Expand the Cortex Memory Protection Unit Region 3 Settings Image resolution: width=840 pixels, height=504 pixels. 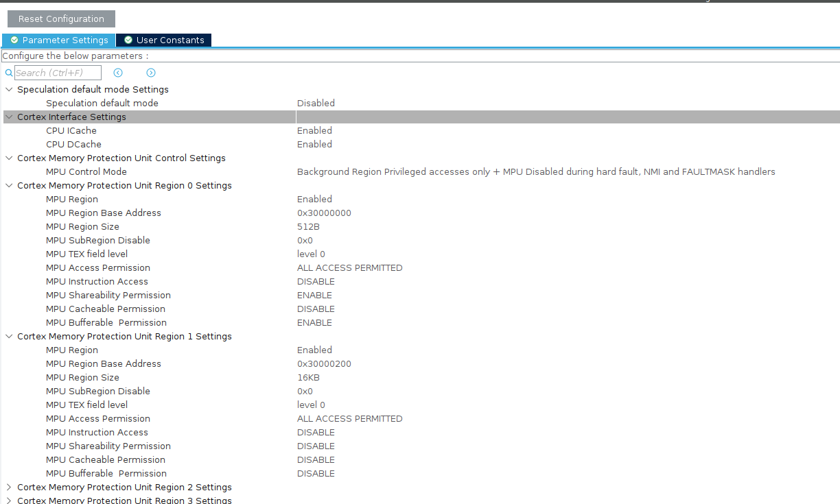click(x=9, y=500)
